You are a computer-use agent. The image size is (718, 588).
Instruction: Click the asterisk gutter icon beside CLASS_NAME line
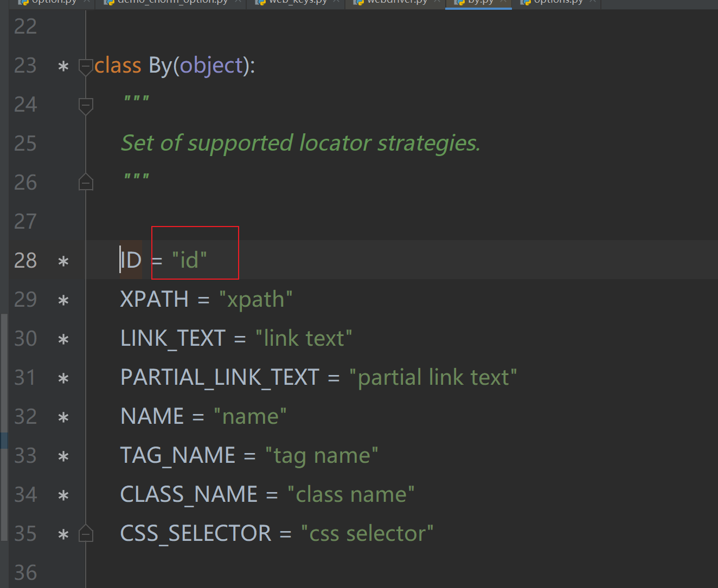(x=63, y=496)
